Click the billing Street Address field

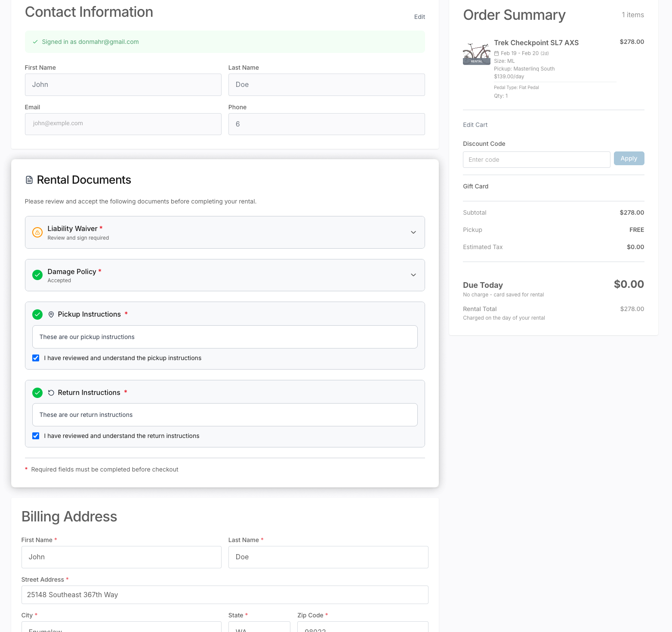225,595
